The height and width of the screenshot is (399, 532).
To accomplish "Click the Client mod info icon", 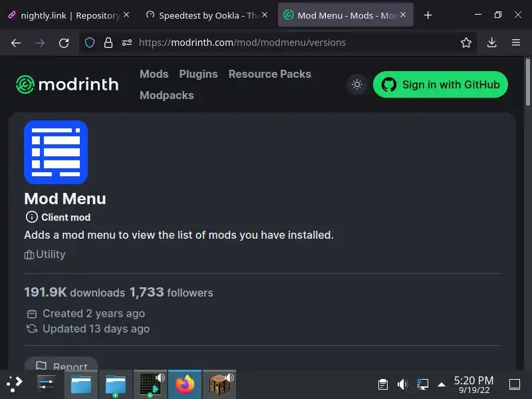I will click(x=31, y=217).
